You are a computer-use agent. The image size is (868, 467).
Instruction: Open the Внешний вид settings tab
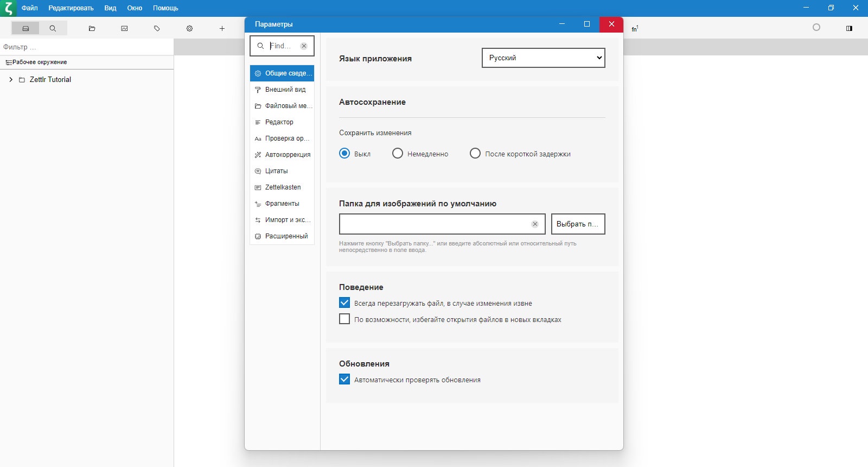tap(282, 90)
